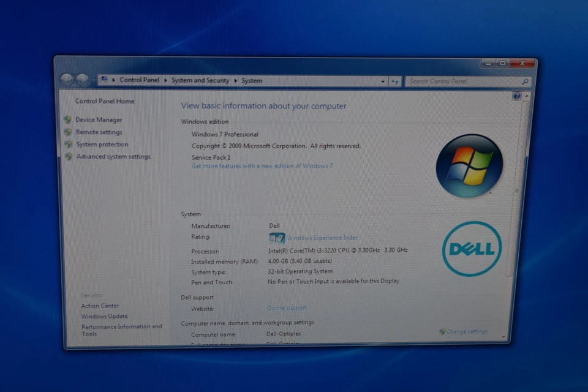This screenshot has width=588, height=392.
Task: Click System in the breadcrumb path
Action: click(x=251, y=80)
